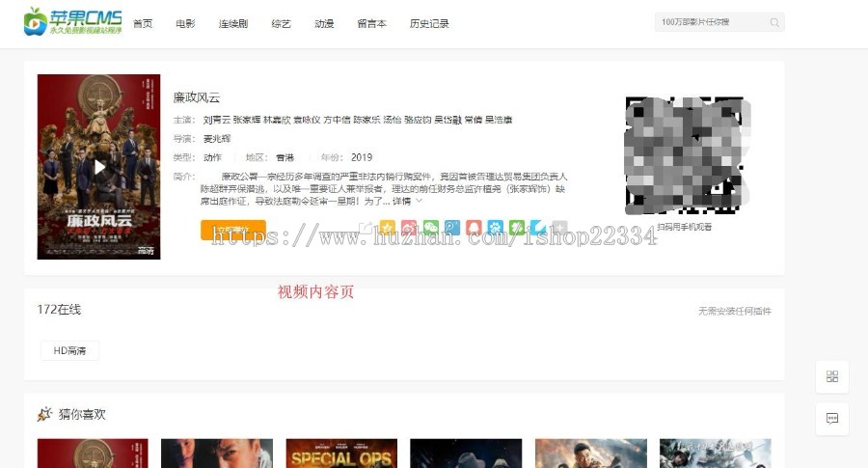Click the search magnifier icon
The height and width of the screenshot is (468, 868).
774,23
